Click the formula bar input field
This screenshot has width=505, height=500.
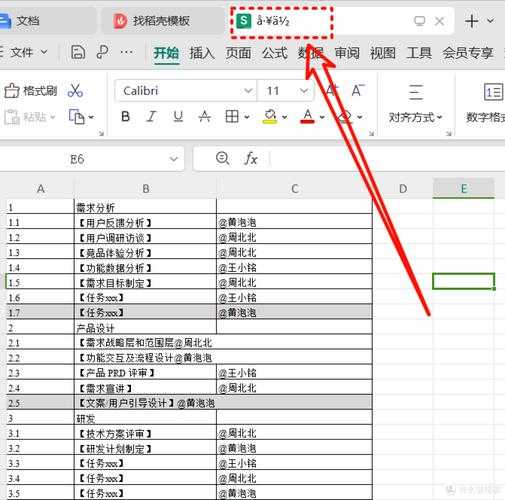388,159
